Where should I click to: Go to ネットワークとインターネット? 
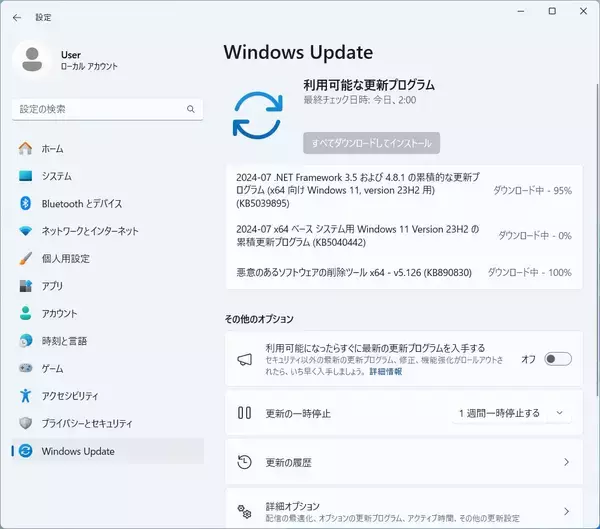coord(108,231)
